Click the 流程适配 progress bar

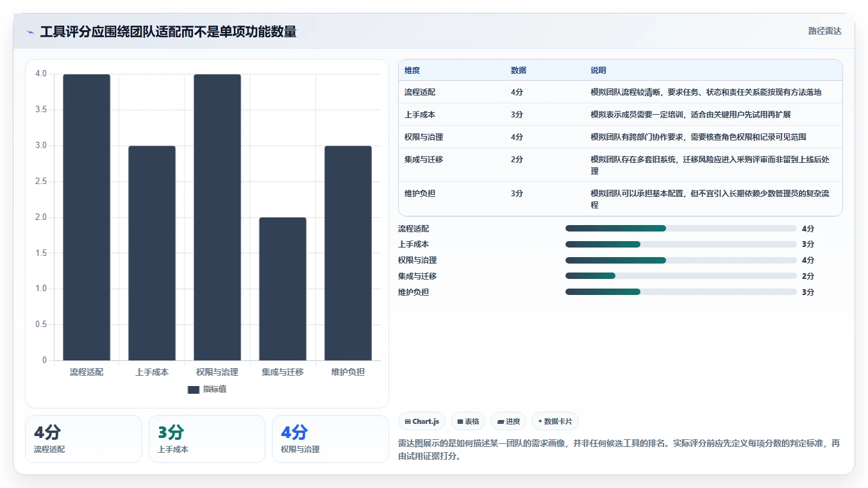pyautogui.click(x=681, y=228)
